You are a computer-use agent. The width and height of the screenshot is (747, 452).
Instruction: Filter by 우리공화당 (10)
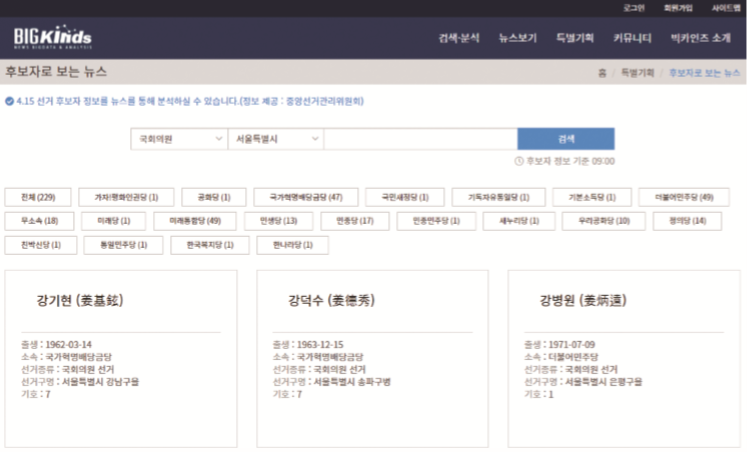point(604,221)
